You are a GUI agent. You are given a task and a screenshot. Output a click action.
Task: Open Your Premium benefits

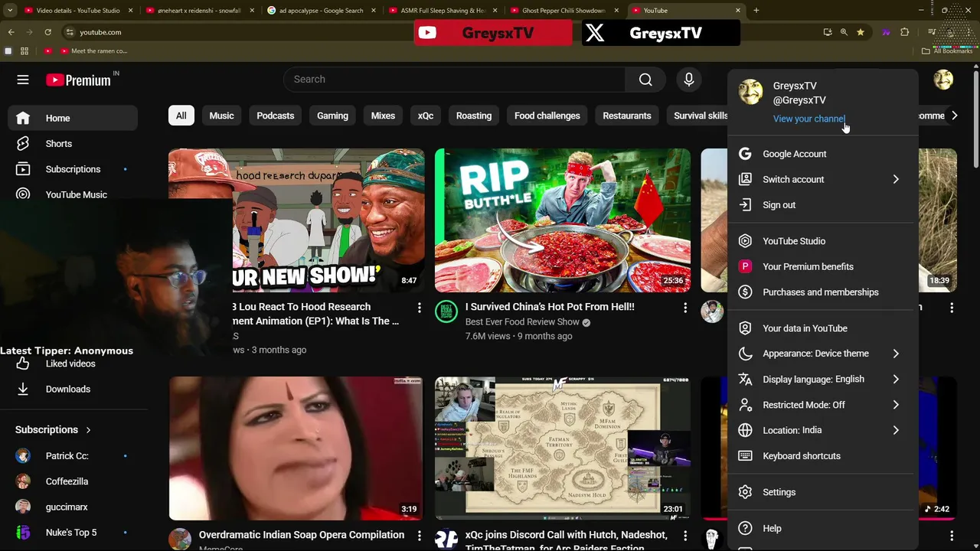tap(822, 266)
